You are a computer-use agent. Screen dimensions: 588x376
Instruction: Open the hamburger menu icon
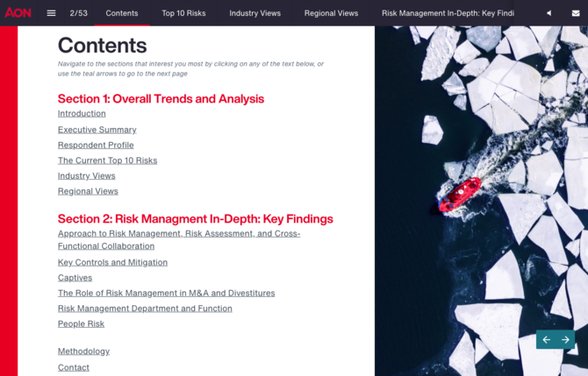pyautogui.click(x=51, y=13)
